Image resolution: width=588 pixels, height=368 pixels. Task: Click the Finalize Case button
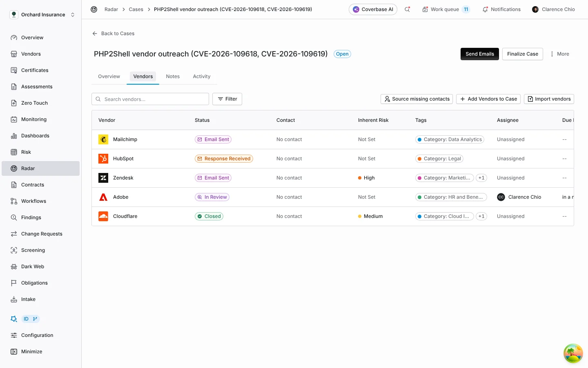click(x=523, y=54)
